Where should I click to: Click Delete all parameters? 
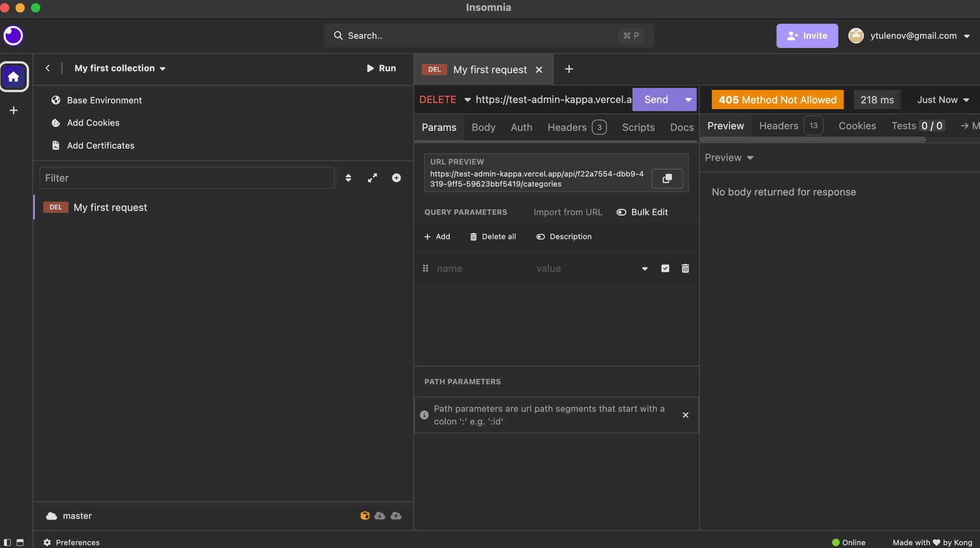[x=493, y=237]
